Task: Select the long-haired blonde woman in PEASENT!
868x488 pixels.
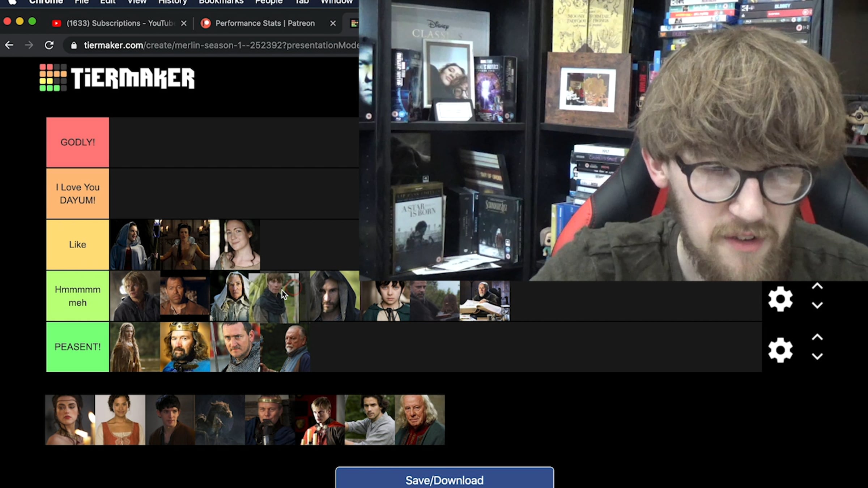Action: coord(135,347)
